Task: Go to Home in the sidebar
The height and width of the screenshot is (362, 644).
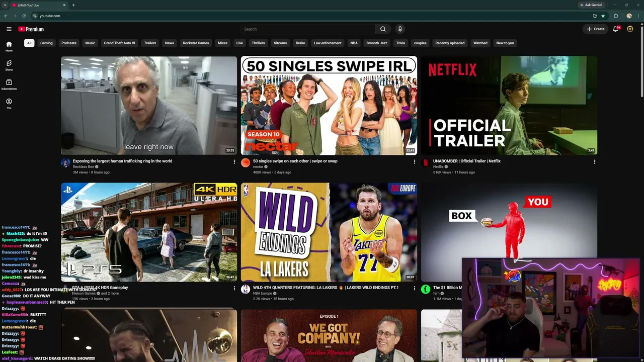Action: click(9, 46)
